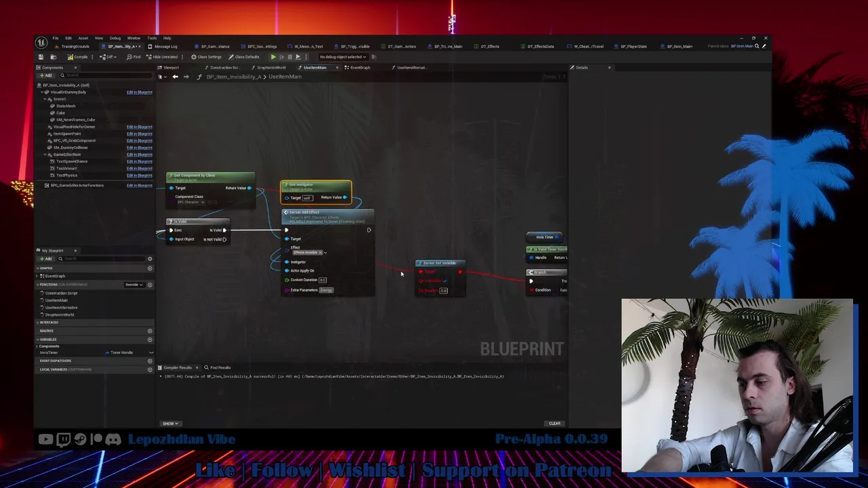Add a new macro with plus icon
The width and height of the screenshot is (868, 488).
point(150,331)
